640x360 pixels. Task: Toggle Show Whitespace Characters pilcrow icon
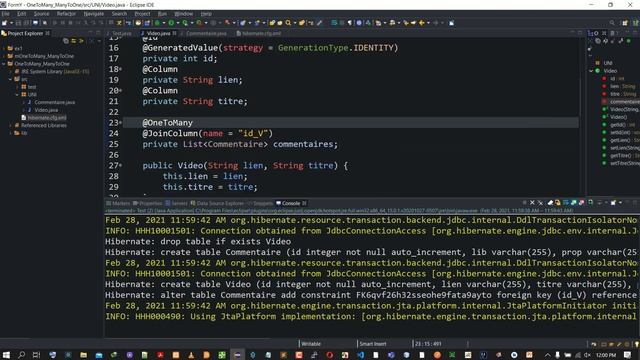click(x=350, y=23)
